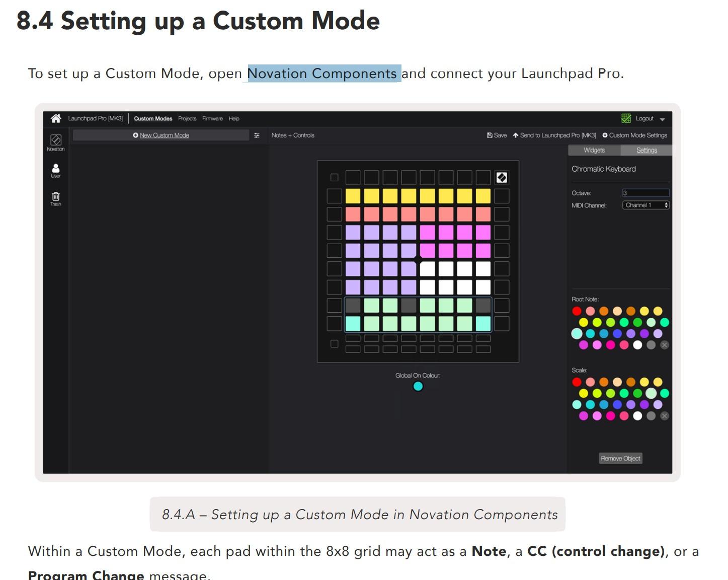Click the green account icon beside Logout
Image resolution: width=728 pixels, height=580 pixels.
coord(626,118)
